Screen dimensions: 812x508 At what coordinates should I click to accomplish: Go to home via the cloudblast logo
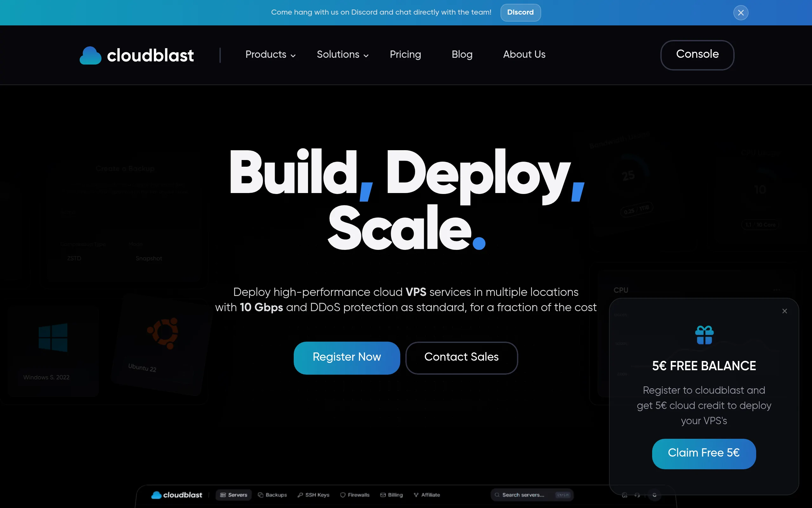pyautogui.click(x=137, y=55)
